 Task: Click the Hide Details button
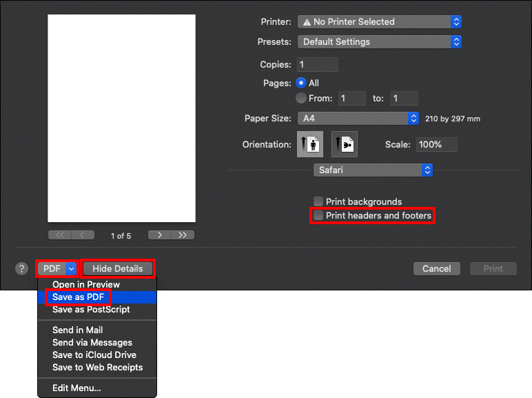point(118,269)
